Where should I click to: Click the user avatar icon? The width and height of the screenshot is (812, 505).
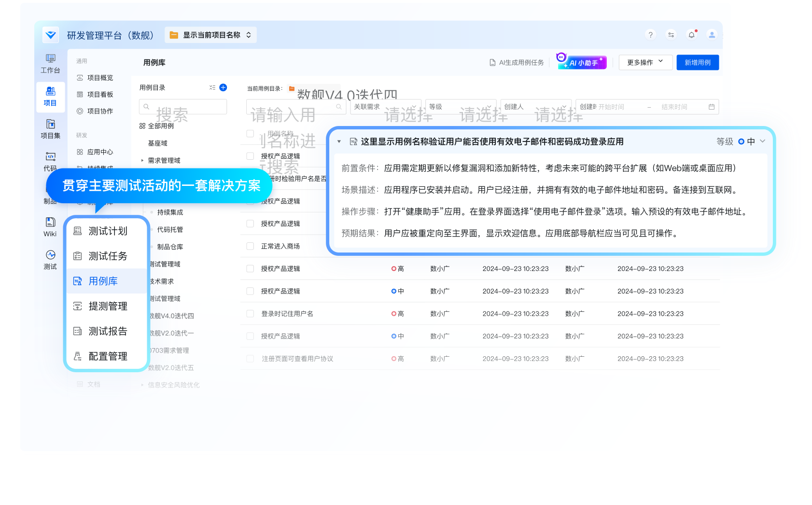pyautogui.click(x=712, y=35)
